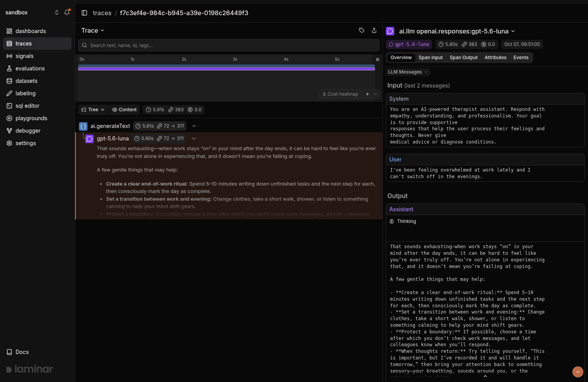Image resolution: width=588 pixels, height=382 pixels.
Task: Click the share/export trace icon
Action: pos(374,30)
